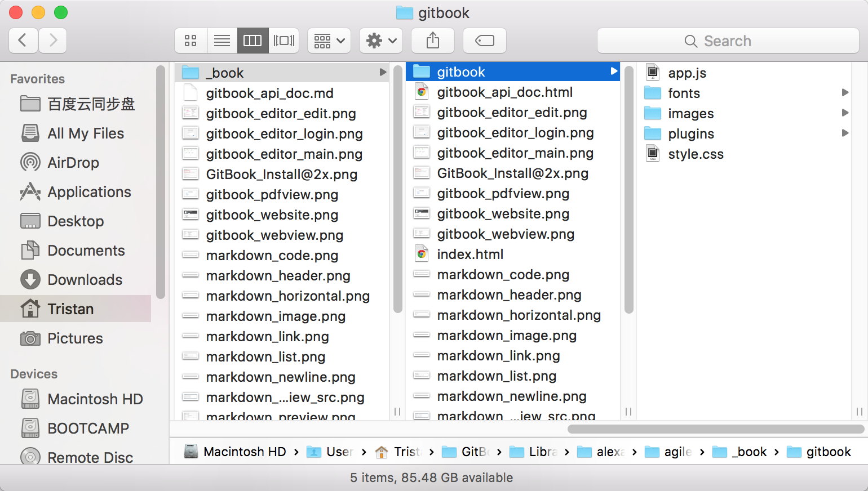
Task: Switch to list view mode
Action: point(222,41)
